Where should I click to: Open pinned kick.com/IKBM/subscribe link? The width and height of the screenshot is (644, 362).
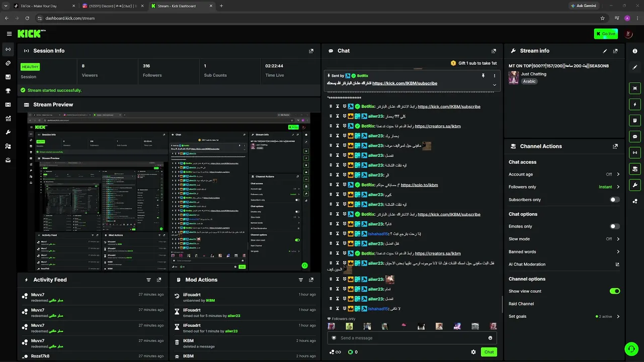pyautogui.click(x=405, y=83)
